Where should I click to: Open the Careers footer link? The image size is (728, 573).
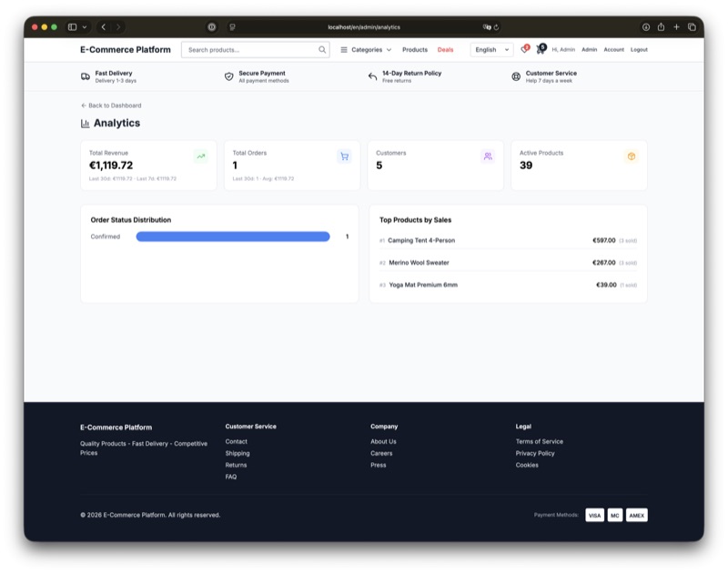tap(381, 453)
